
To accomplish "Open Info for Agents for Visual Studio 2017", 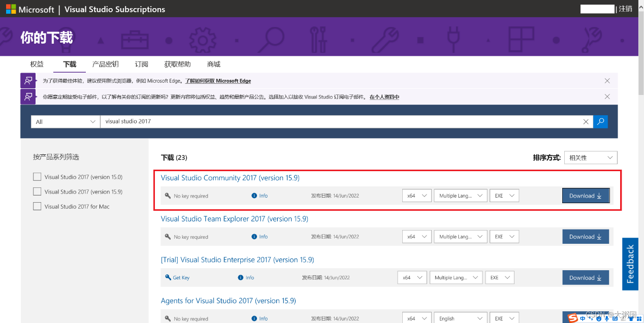I will 260,318.
